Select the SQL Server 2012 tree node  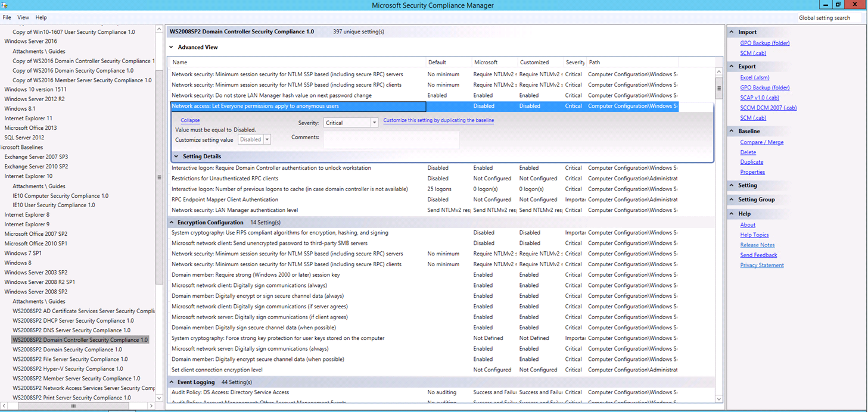[24, 138]
